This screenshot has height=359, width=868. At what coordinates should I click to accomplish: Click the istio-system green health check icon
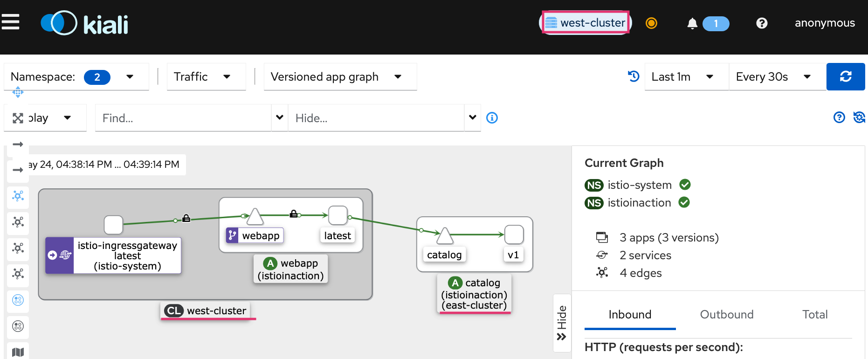685,185
